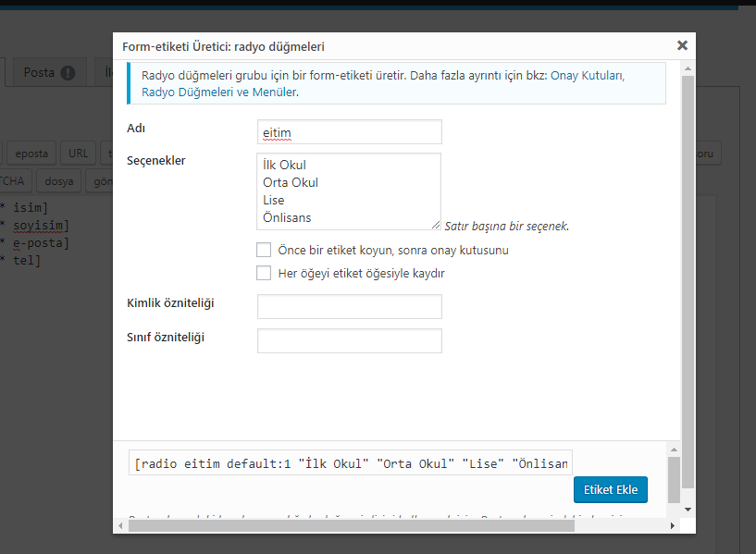Click the tag preview scroll up arrow
The width and height of the screenshot is (756, 554).
pos(674,449)
